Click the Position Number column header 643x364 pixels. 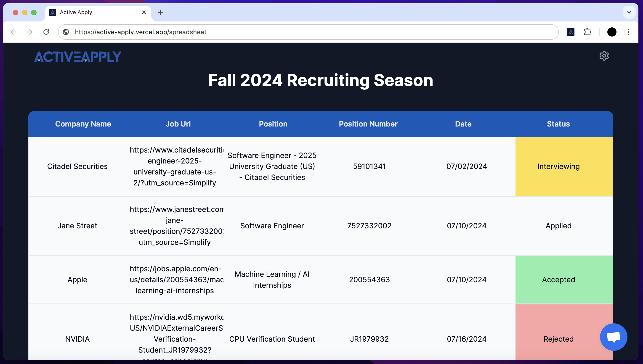pos(368,124)
